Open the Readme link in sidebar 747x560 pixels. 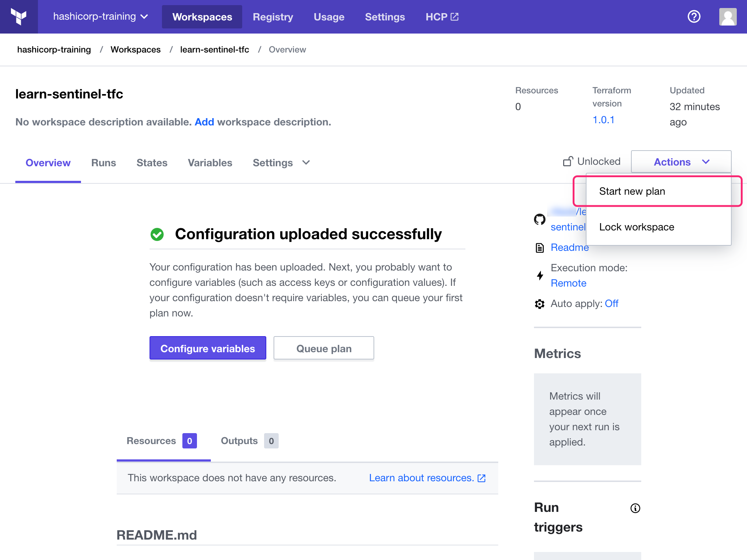[x=570, y=248]
